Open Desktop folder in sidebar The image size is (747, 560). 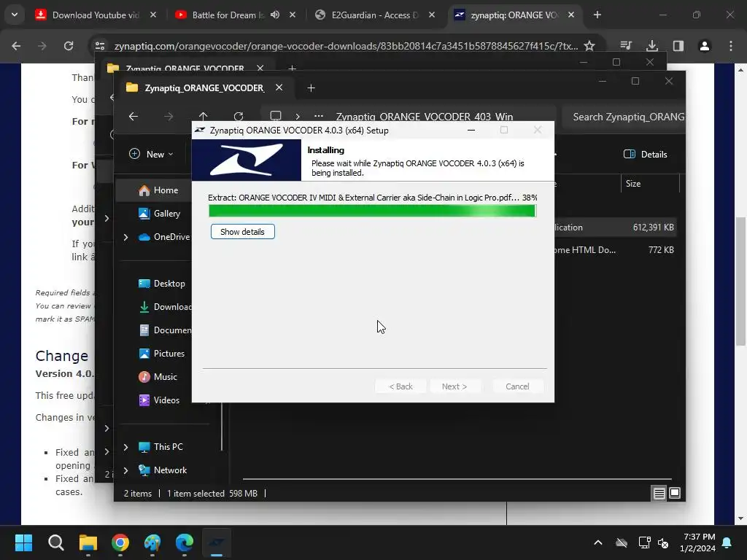coord(161,284)
